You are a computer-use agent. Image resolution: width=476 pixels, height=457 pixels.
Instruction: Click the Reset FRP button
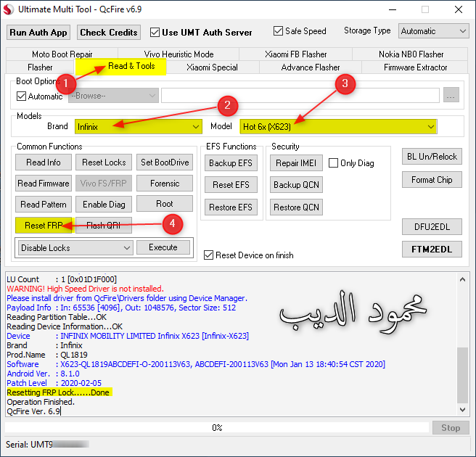[44, 225]
